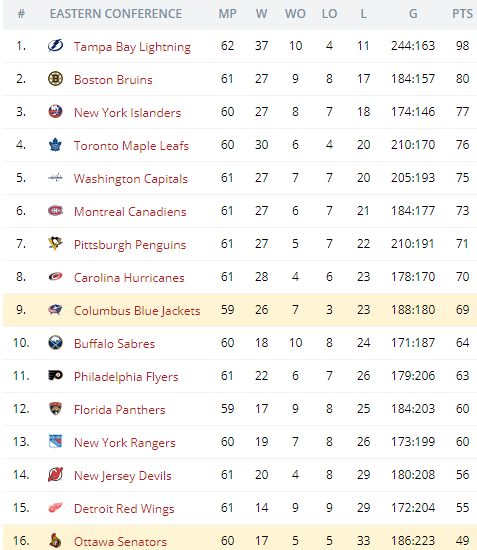Open the Ottawa Senators team link
Image resolution: width=477 pixels, height=550 pixels.
pos(120,541)
